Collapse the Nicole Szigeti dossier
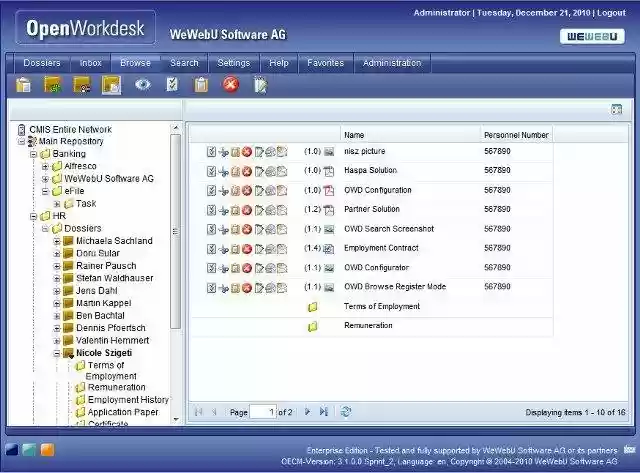The width and height of the screenshot is (640, 473). coord(57,353)
